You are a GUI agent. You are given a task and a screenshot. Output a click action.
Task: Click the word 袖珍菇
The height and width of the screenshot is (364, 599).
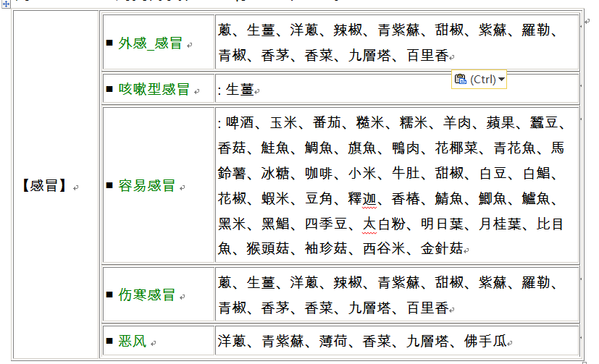(326, 248)
